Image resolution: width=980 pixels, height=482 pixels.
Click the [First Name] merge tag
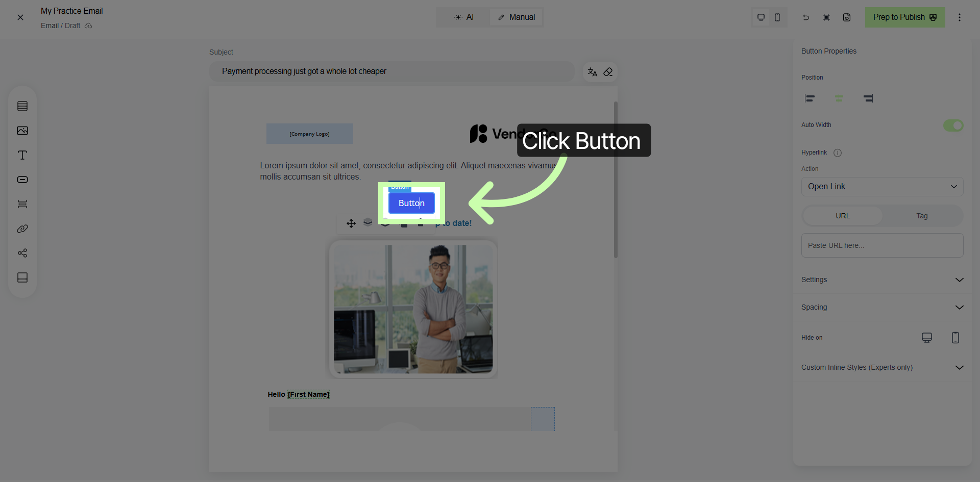click(308, 394)
